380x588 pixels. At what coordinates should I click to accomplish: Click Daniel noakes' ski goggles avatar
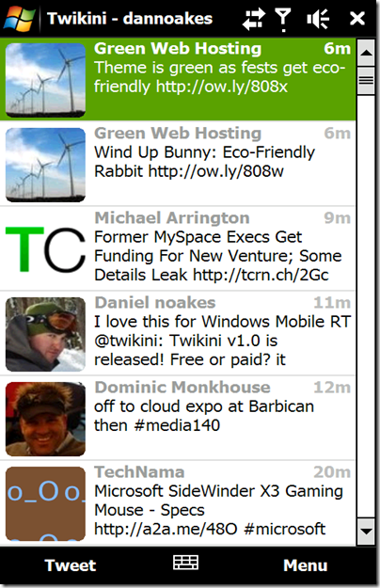(45, 334)
